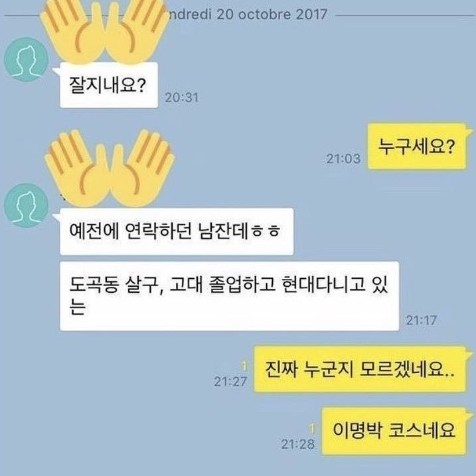Viewport: 476px width, 476px height.
Task: Click the 21:28 timestamp
Action: (x=298, y=444)
